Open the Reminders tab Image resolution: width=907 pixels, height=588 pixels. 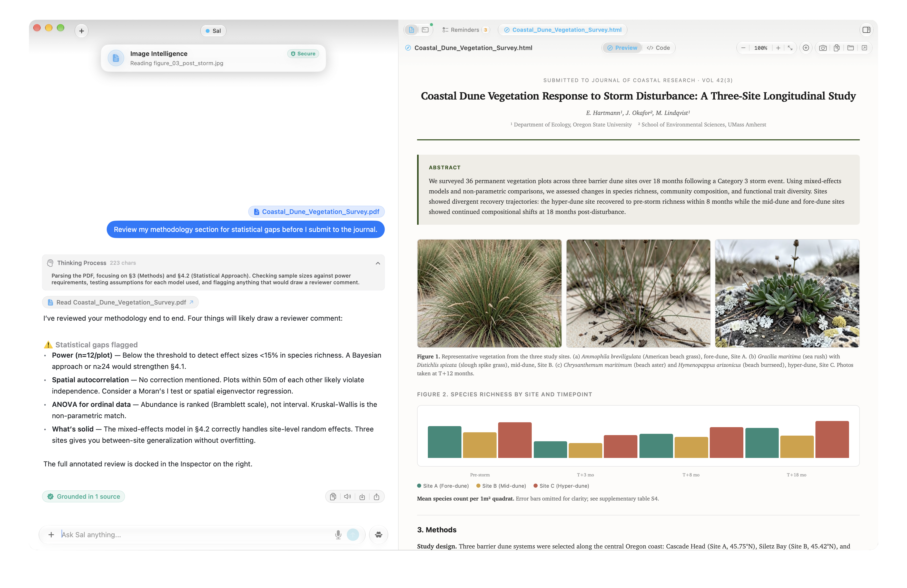465,30
